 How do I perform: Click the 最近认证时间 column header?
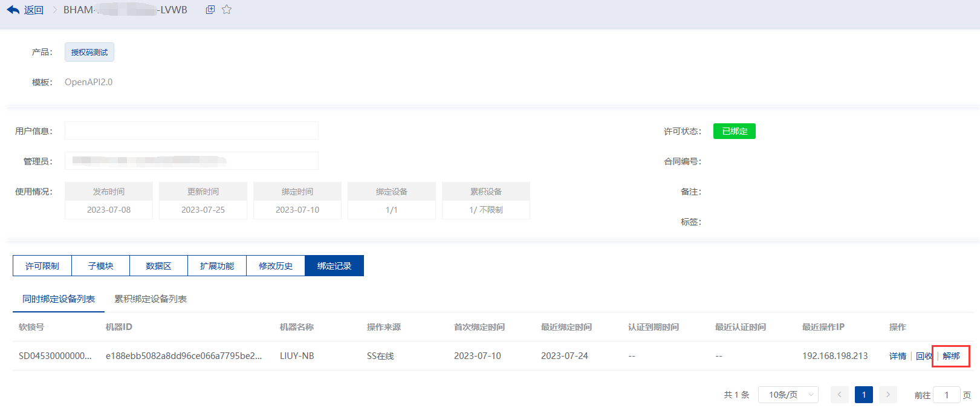coord(741,327)
